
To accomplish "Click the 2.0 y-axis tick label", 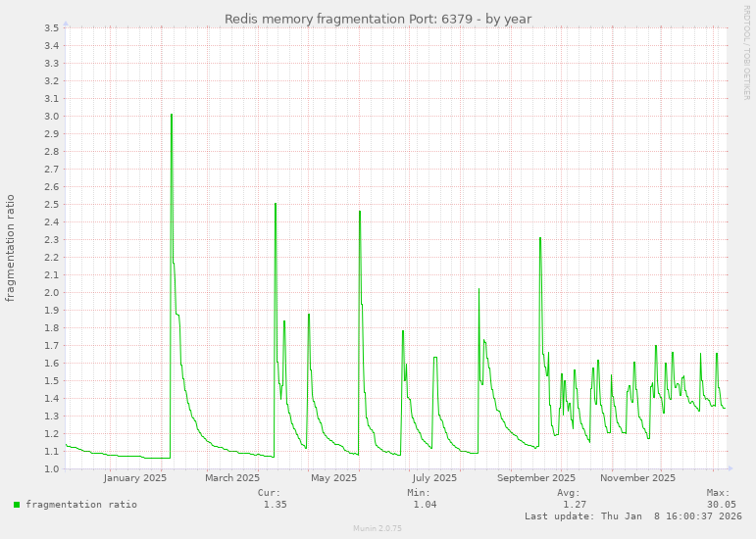I will (52, 292).
